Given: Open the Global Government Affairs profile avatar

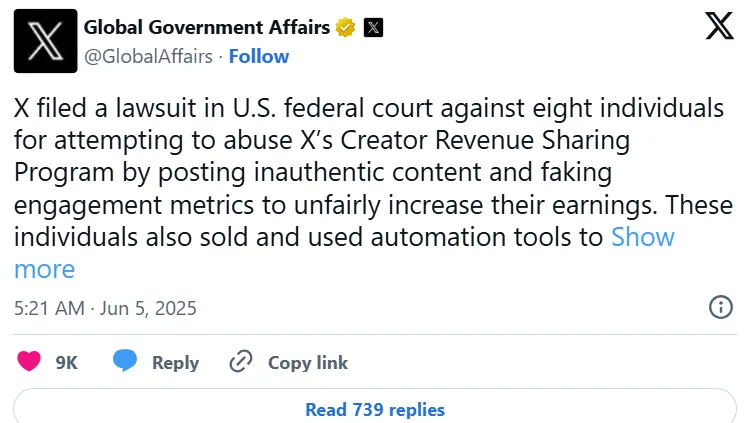Looking at the screenshot, I should coord(46,41).
